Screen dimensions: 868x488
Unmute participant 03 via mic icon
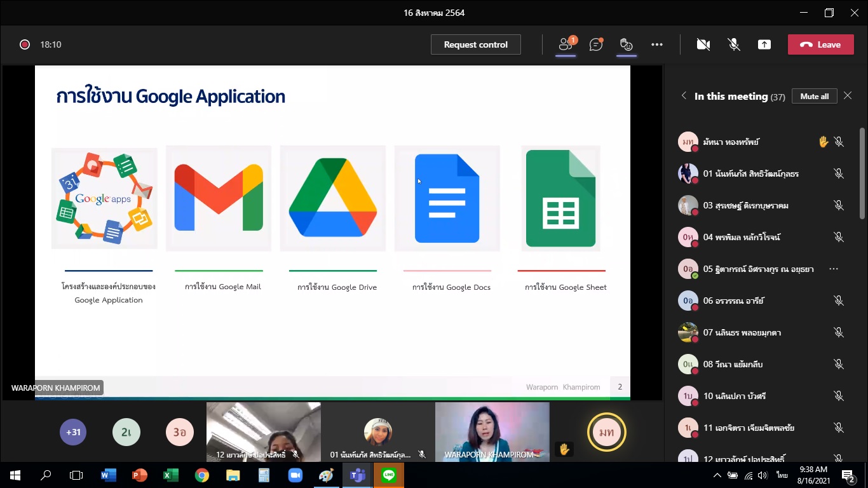839,205
